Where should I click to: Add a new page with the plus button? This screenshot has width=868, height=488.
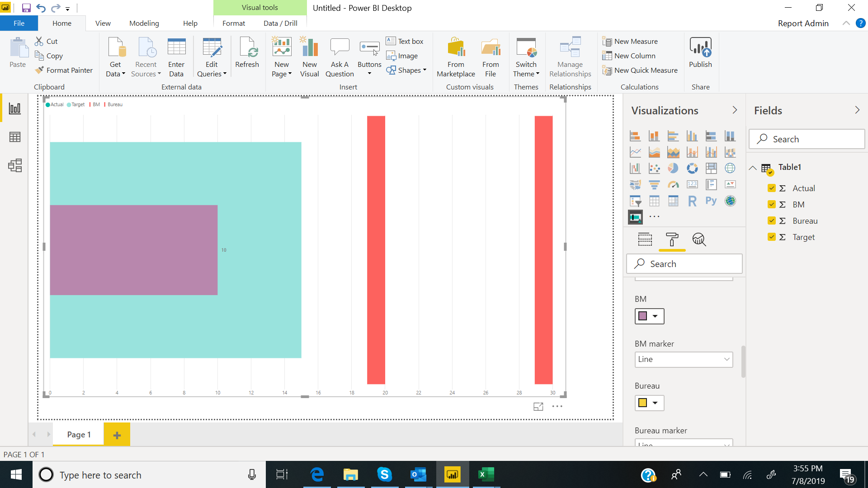coord(117,434)
